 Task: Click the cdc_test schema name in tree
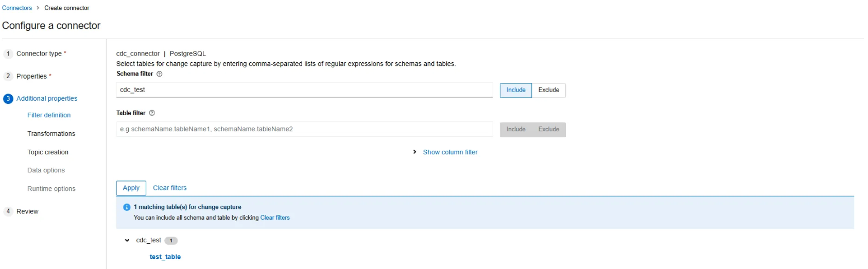149,240
